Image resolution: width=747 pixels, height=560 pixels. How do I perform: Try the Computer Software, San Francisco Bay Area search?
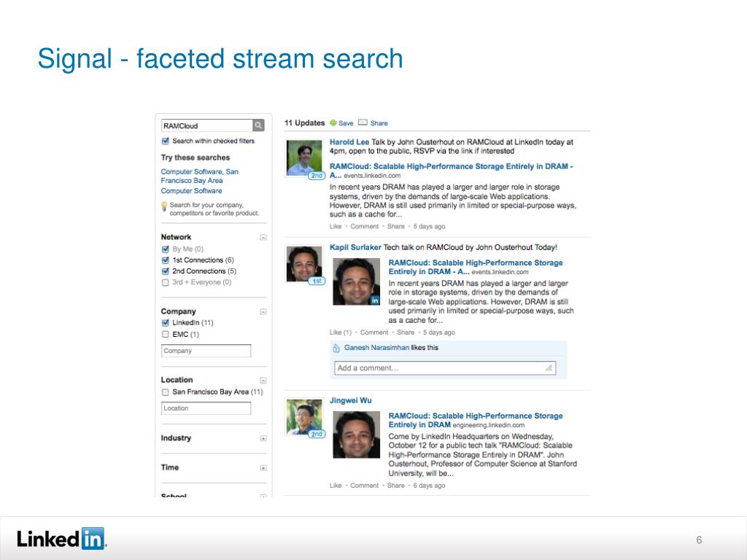click(200, 176)
